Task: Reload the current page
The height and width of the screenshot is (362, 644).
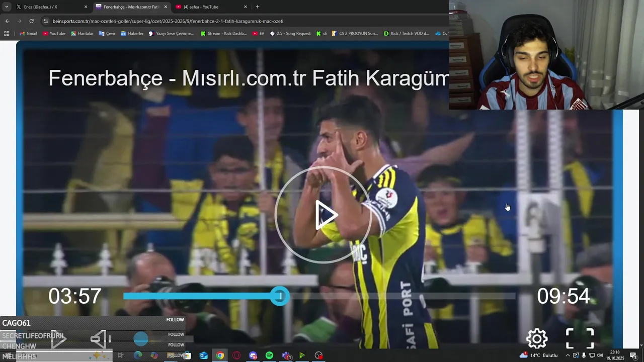Action: pos(31,21)
